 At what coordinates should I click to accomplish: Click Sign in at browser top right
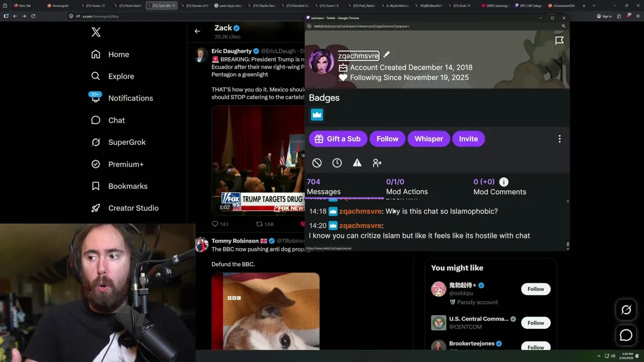coord(604,16)
